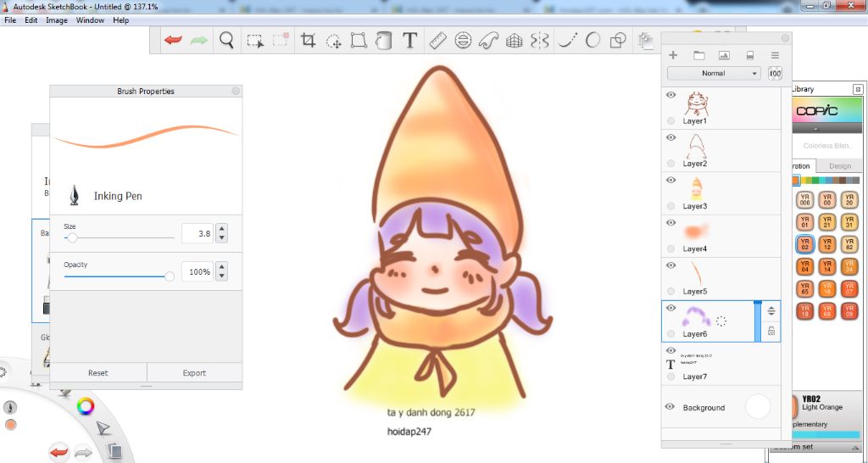
Task: Activate the Distort transform tool
Action: tap(359, 41)
